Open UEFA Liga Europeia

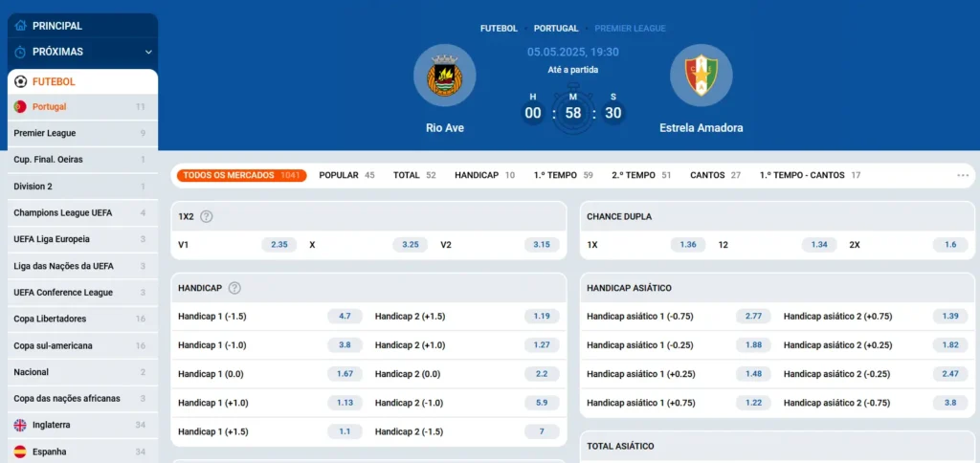pyautogui.click(x=82, y=239)
